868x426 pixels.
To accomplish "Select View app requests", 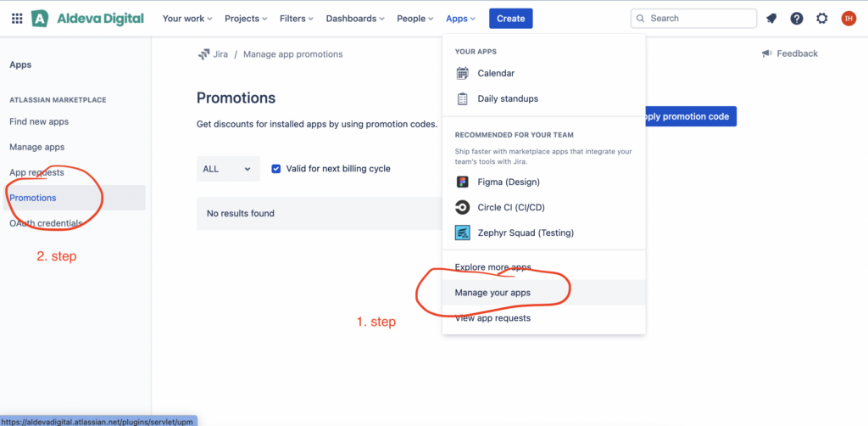I will (x=543, y=318).
